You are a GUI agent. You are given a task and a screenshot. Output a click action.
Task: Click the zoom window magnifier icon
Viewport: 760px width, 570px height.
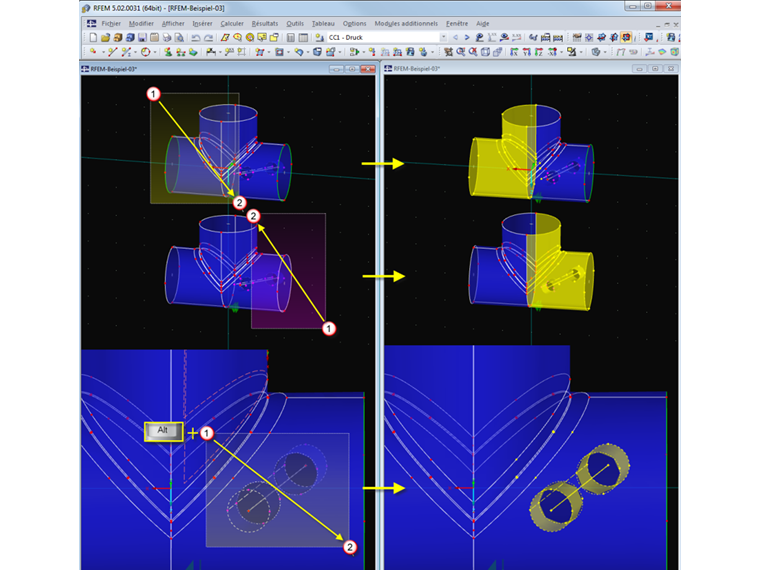point(460,52)
